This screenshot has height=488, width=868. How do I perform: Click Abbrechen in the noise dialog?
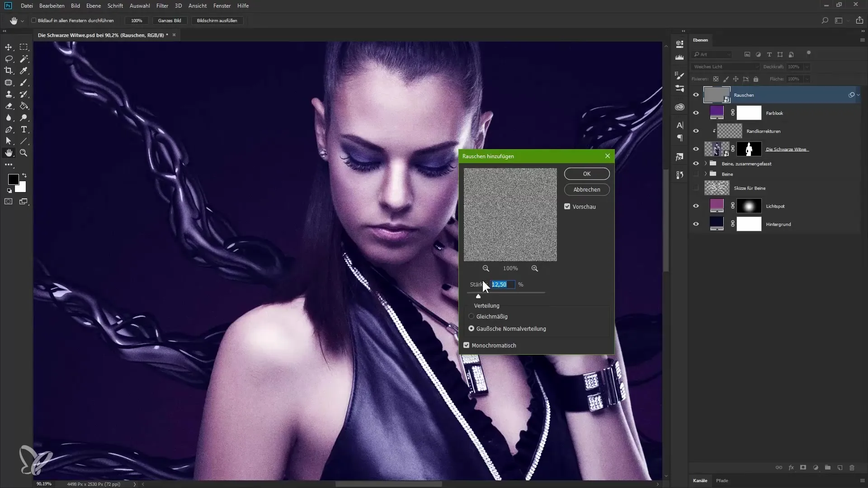[587, 189]
